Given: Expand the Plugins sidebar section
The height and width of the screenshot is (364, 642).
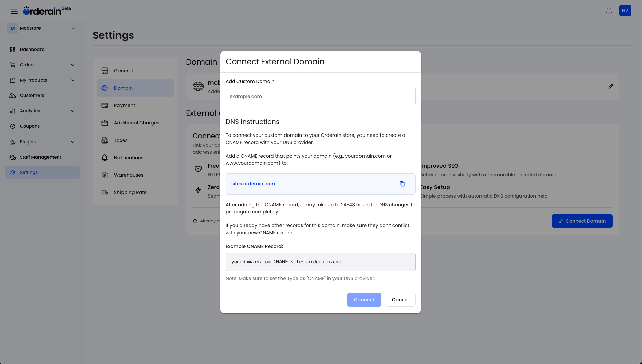Looking at the screenshot, I should 73,142.
